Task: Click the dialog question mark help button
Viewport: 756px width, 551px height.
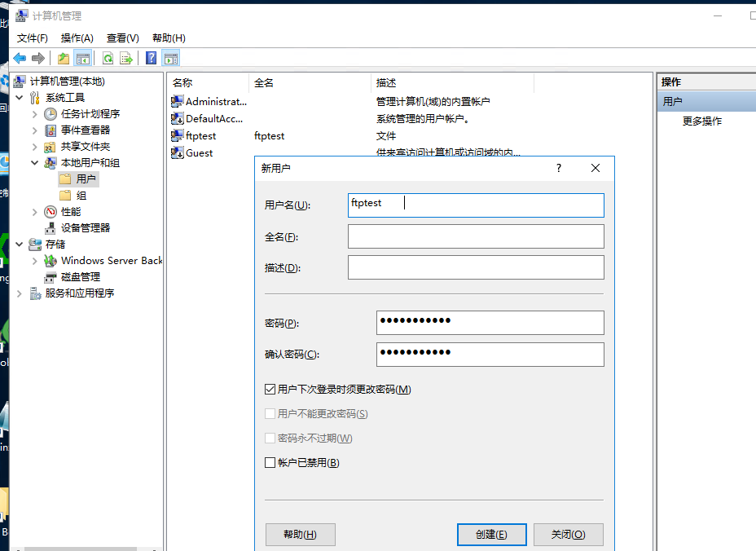Action: (559, 168)
